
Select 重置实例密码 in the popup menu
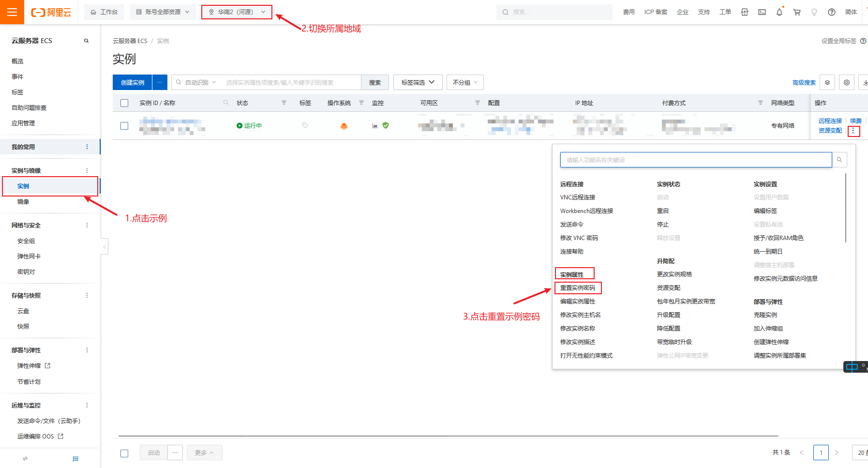click(578, 288)
